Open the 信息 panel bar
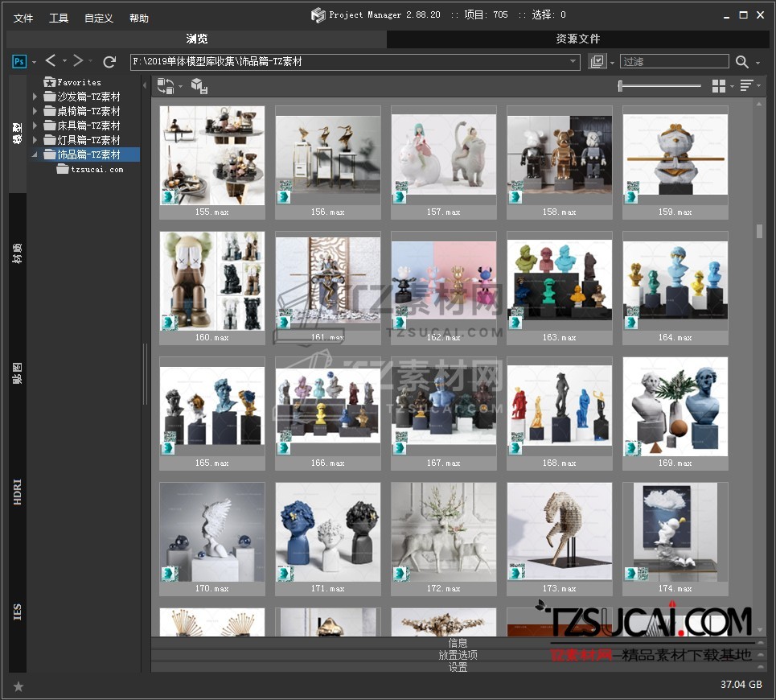Screen dimensions: 776x700 click(458, 643)
